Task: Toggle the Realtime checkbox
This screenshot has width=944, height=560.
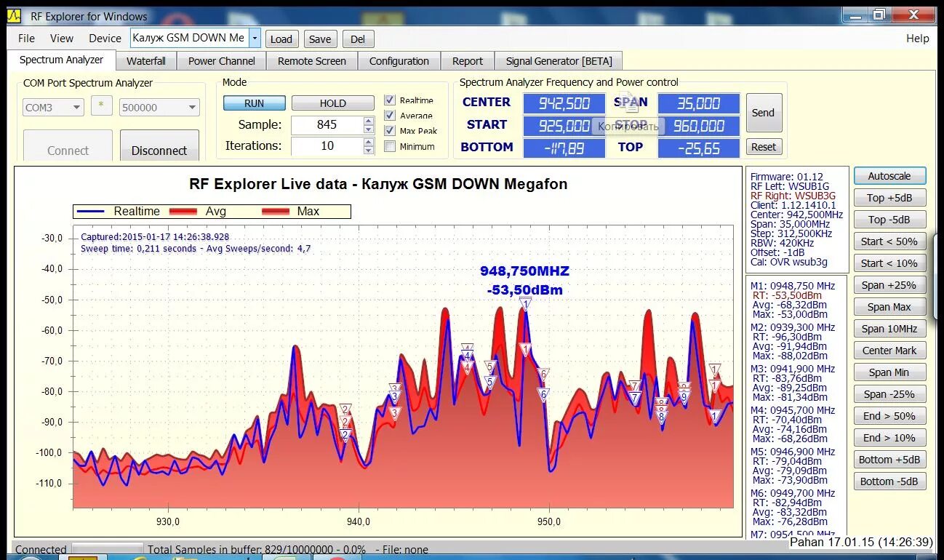Action: (x=390, y=100)
